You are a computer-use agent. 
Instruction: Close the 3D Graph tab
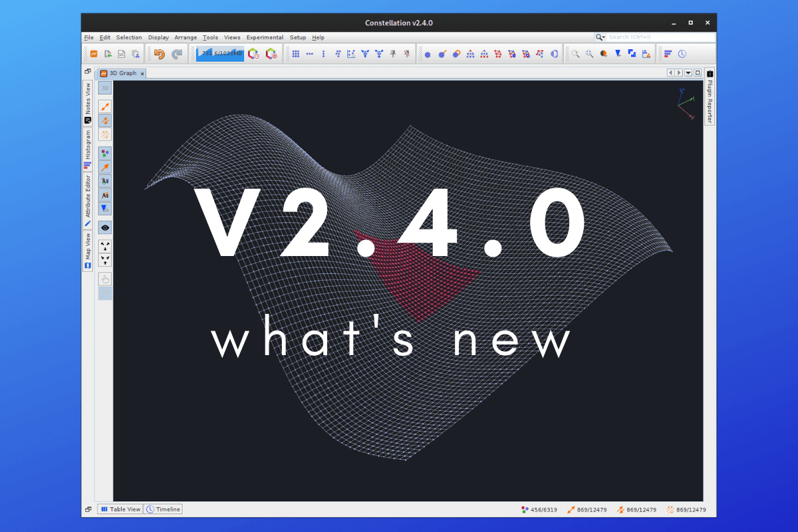pyautogui.click(x=142, y=73)
